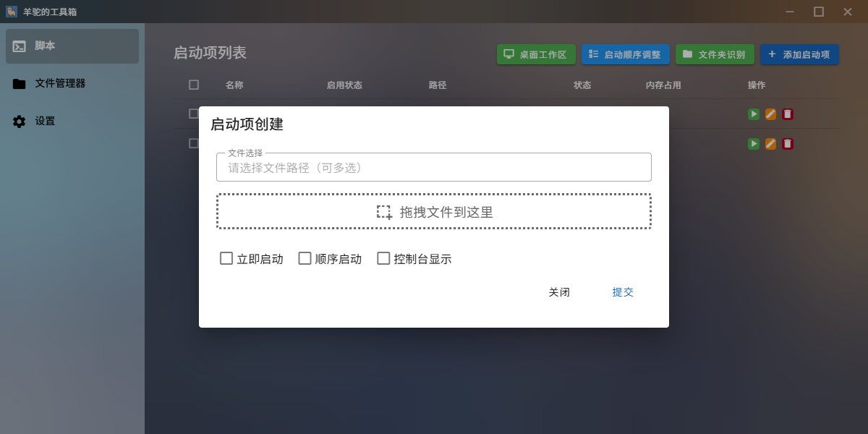Image resolution: width=868 pixels, height=434 pixels.
Task: Click the 操作 column header
Action: click(757, 85)
